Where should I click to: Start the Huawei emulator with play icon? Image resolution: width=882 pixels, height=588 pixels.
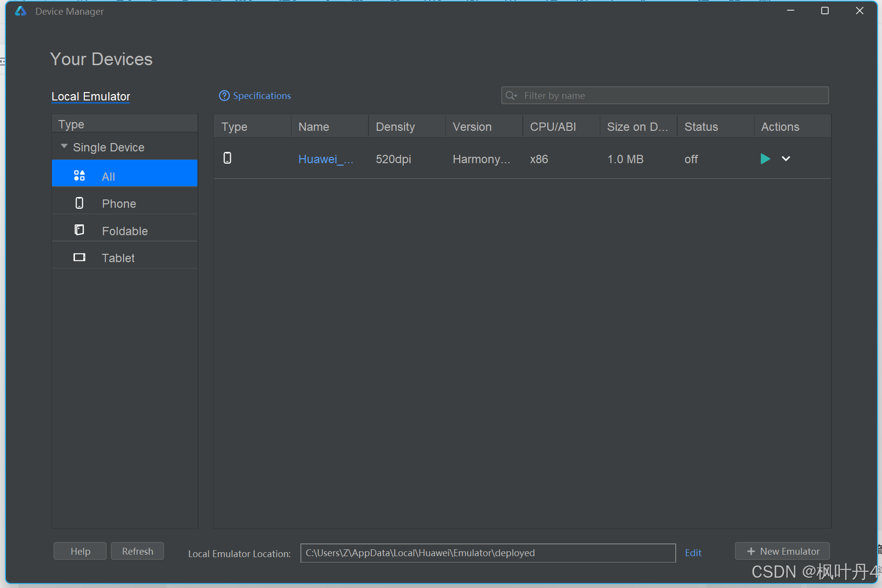(x=764, y=159)
